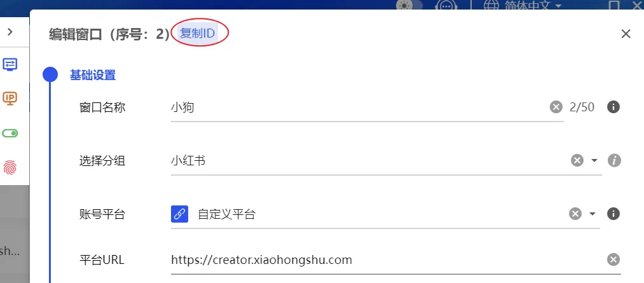
Task: Open the 简体中文 language dropdown
Action: click(523, 5)
